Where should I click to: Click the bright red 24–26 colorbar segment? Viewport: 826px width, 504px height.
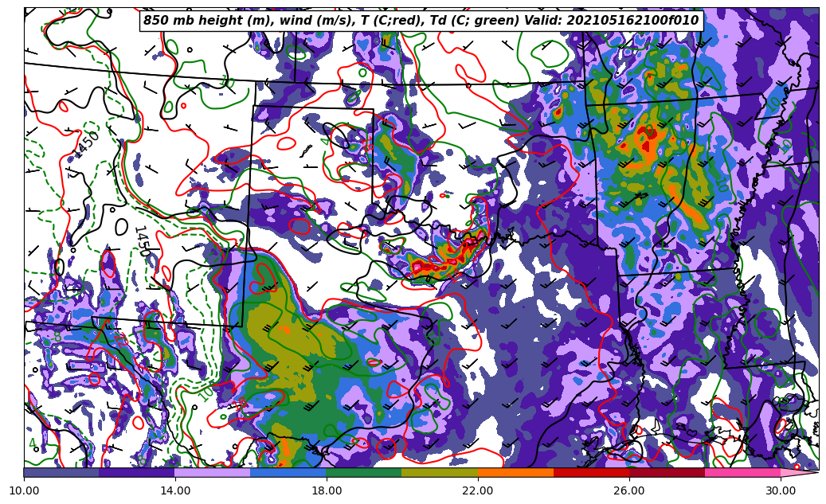point(591,472)
